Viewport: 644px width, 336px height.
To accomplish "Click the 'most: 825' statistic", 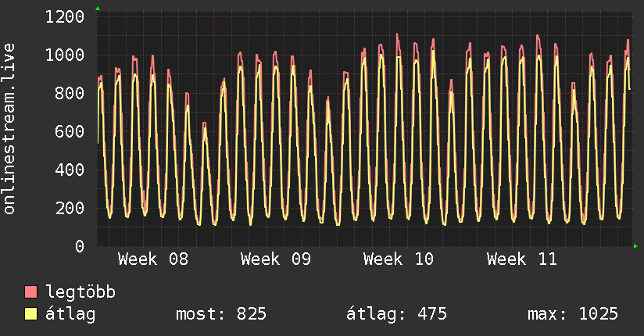I will click(x=221, y=315).
